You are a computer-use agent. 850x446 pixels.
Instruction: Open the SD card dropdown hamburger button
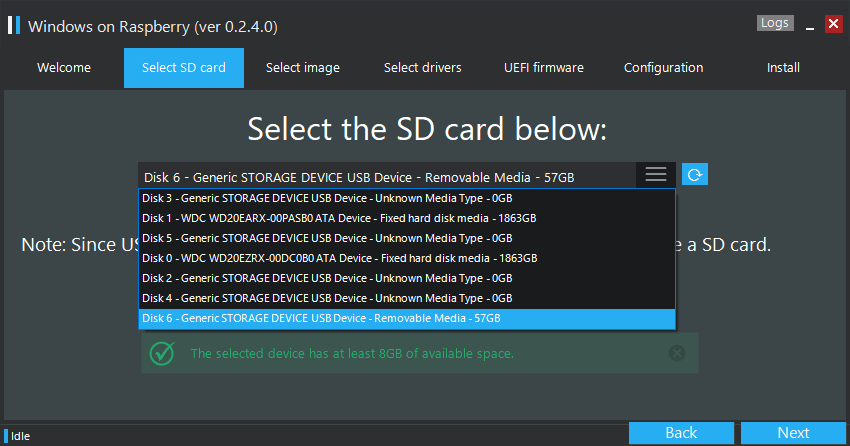click(x=656, y=174)
